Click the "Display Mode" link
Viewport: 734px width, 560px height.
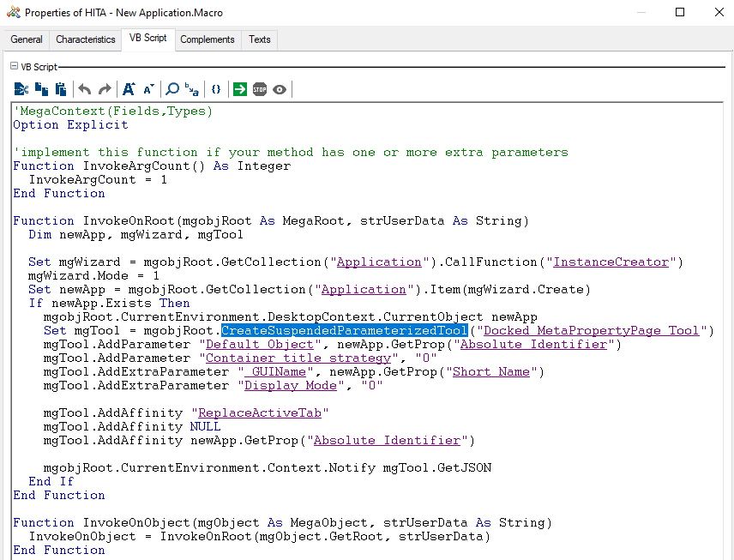[290, 385]
